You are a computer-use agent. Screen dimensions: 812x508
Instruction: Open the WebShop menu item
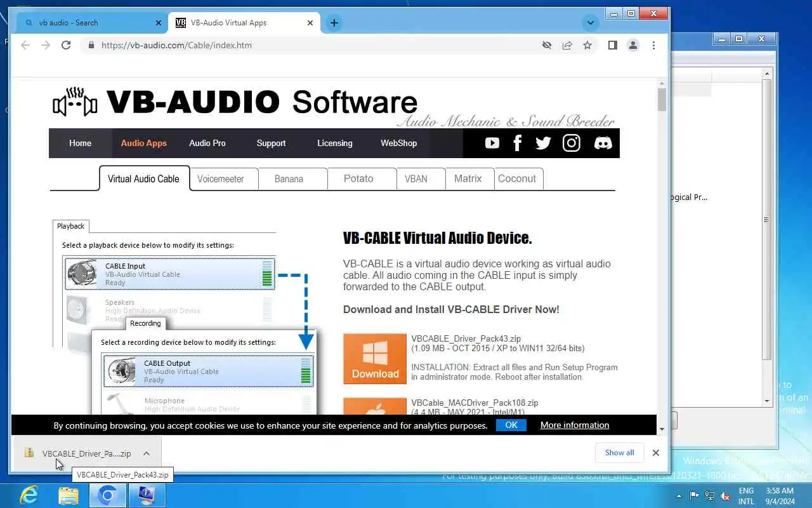399,143
